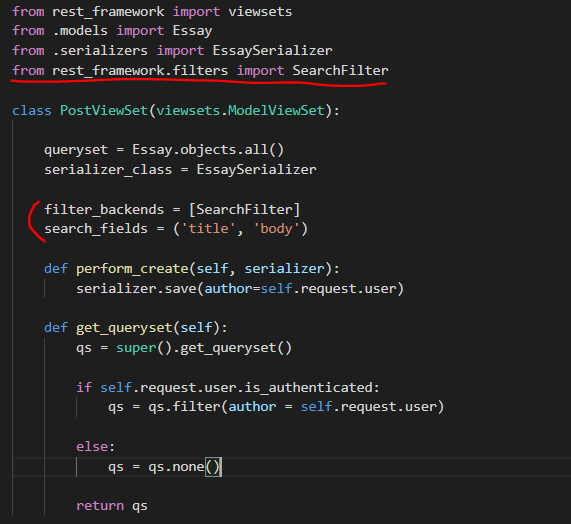
Task: Click the method name 'get_queryset' after def
Action: click(x=124, y=328)
